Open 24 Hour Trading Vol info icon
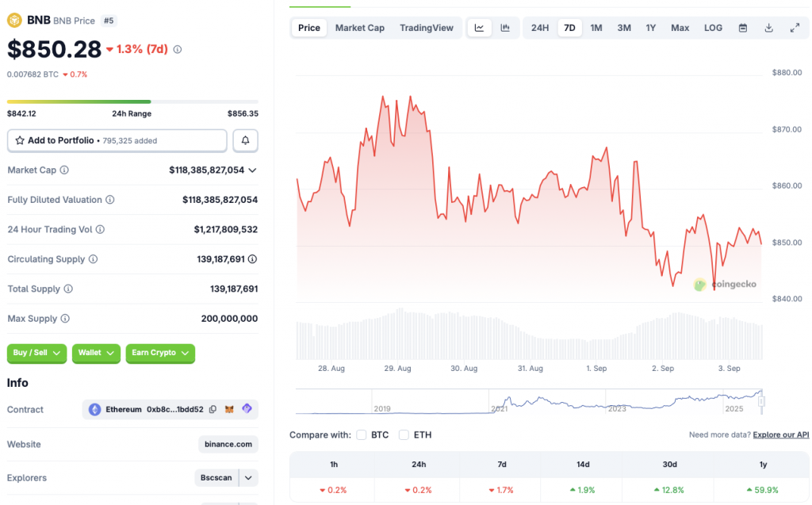 [100, 229]
